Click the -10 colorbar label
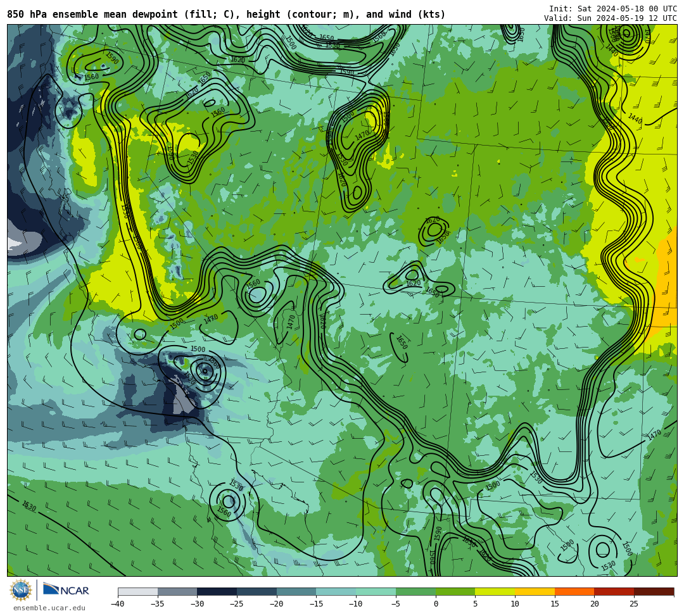The height and width of the screenshot is (616, 684). click(356, 604)
